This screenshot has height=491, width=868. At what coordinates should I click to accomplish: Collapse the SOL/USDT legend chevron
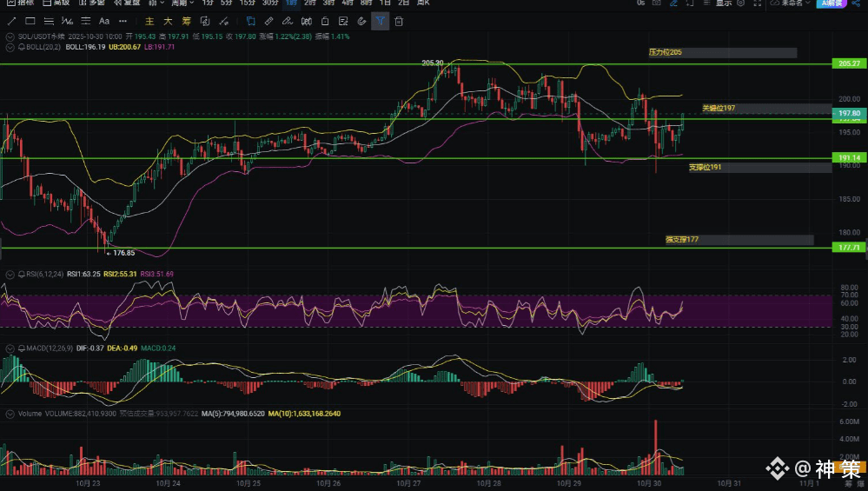tap(10, 36)
